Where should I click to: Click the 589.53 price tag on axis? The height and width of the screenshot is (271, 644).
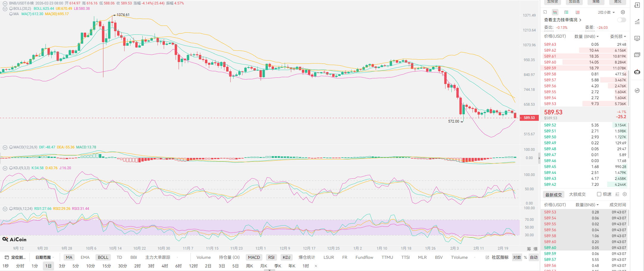pos(529,118)
